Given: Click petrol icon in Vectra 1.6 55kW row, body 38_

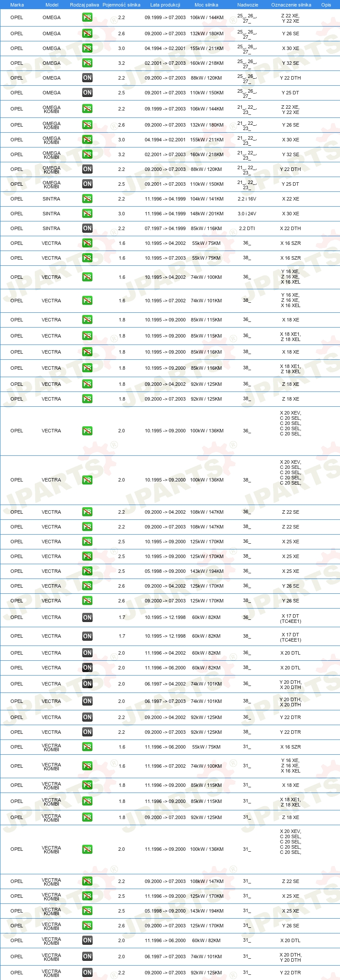Looking at the screenshot, I should click(x=87, y=258).
